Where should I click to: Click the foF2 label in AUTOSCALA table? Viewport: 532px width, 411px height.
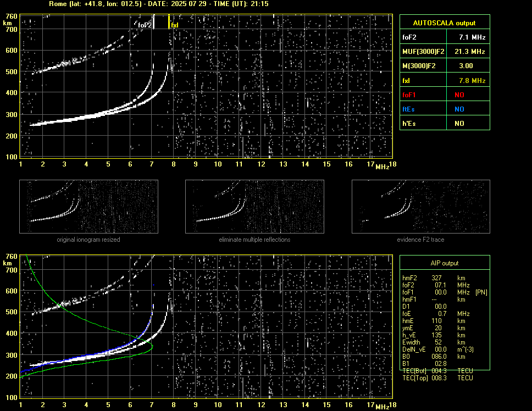coord(409,37)
